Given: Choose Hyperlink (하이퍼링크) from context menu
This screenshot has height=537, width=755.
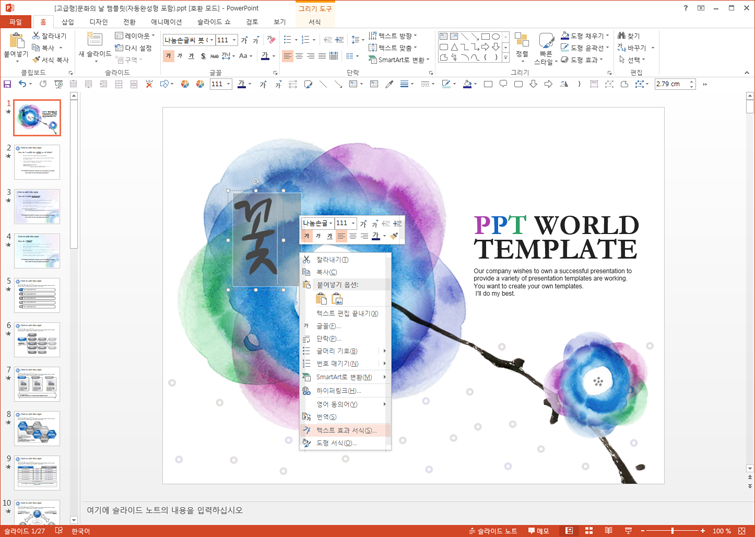Looking at the screenshot, I should point(345,391).
